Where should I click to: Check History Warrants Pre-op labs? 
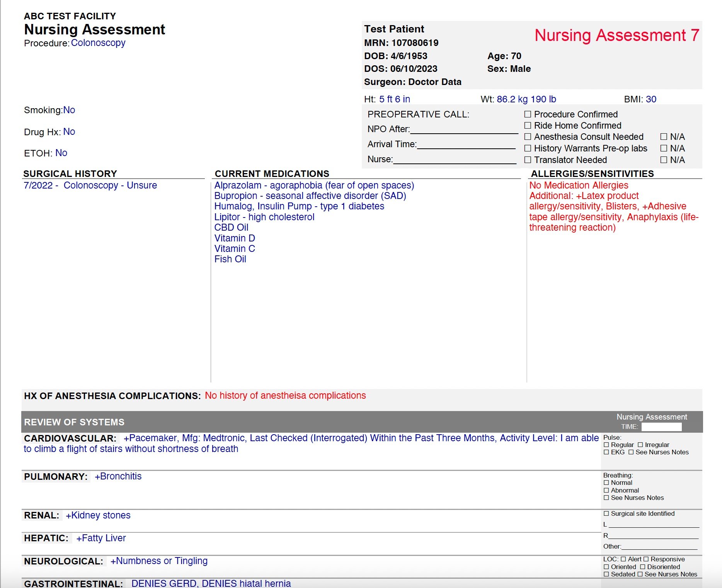pyautogui.click(x=528, y=148)
